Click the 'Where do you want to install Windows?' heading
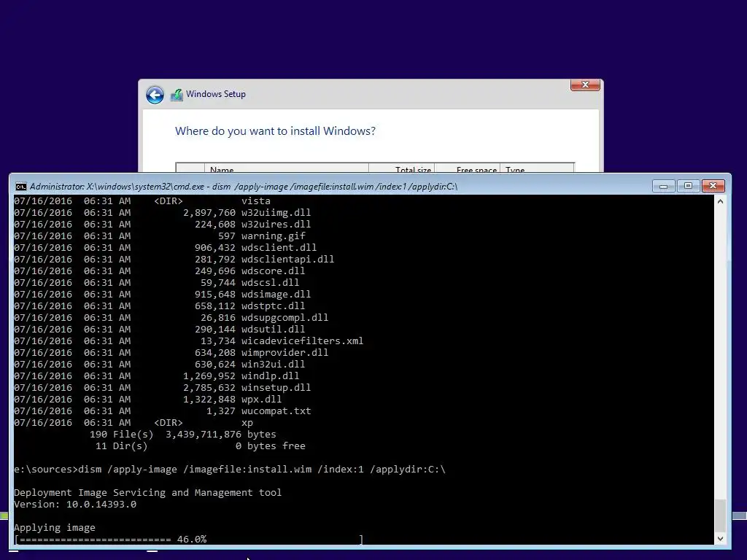This screenshot has width=747, height=560. coord(275,131)
